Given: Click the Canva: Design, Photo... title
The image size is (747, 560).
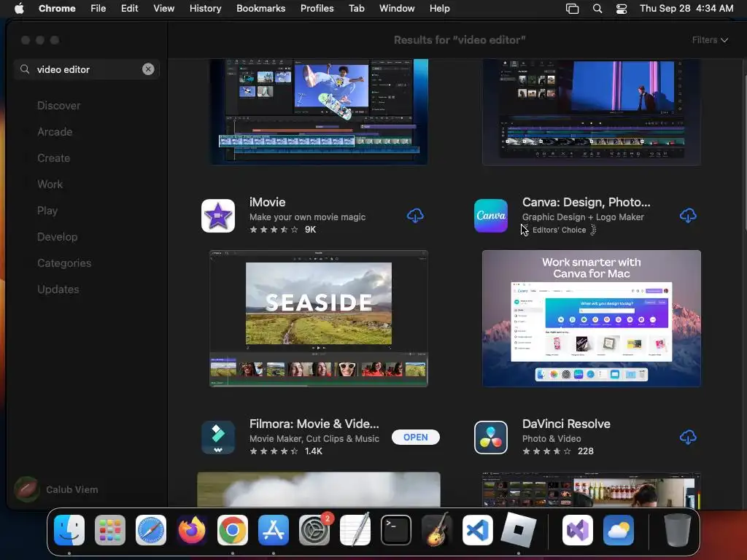Looking at the screenshot, I should 586,202.
